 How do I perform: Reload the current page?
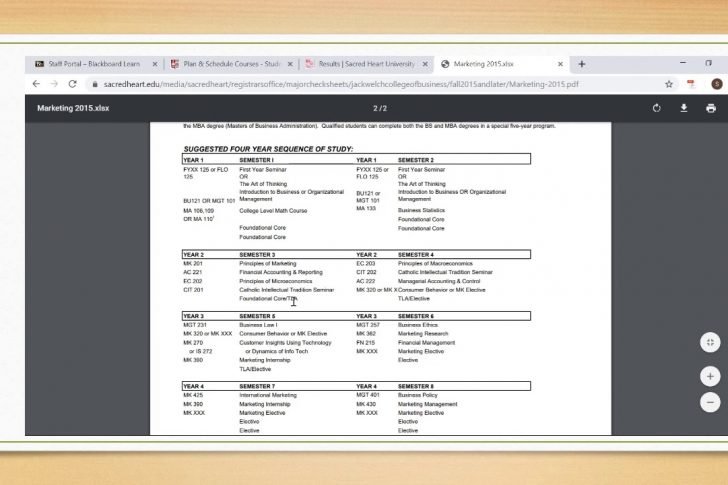coord(72,84)
